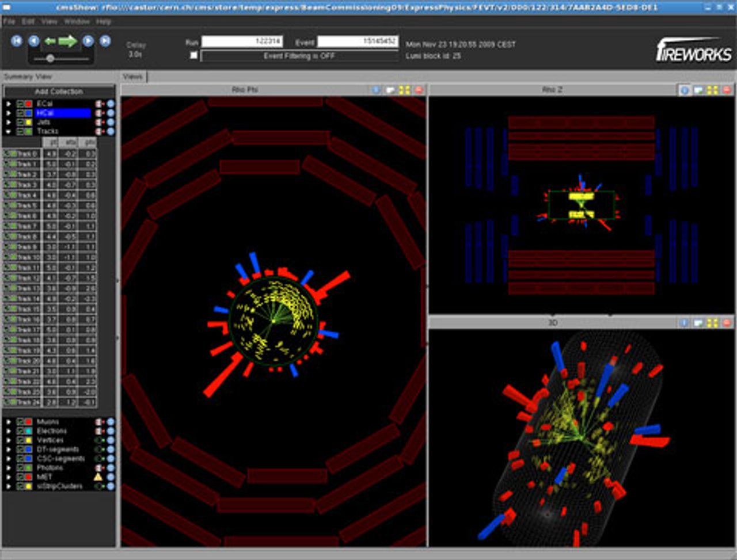Viewport: 737px width, 560px height.
Task: Expand the Photons collection
Action: pyautogui.click(x=9, y=468)
